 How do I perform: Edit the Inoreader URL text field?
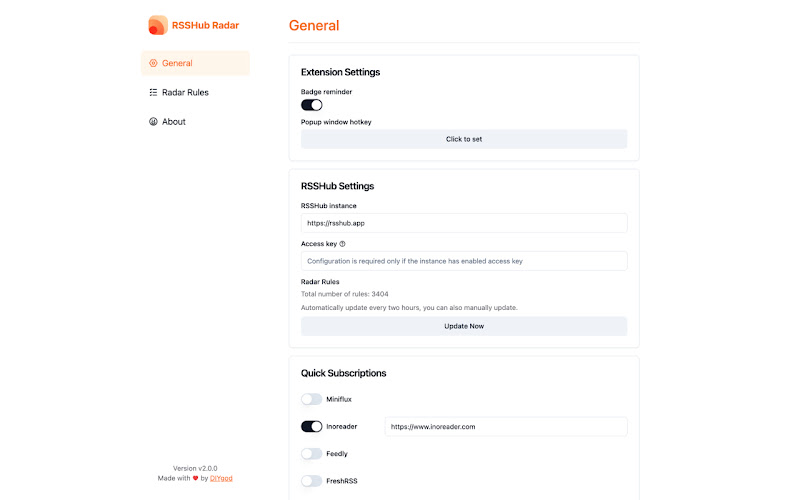(506, 427)
